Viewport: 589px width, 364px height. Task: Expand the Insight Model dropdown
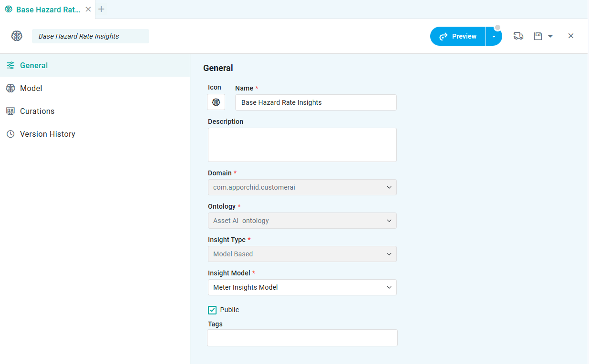[302, 287]
